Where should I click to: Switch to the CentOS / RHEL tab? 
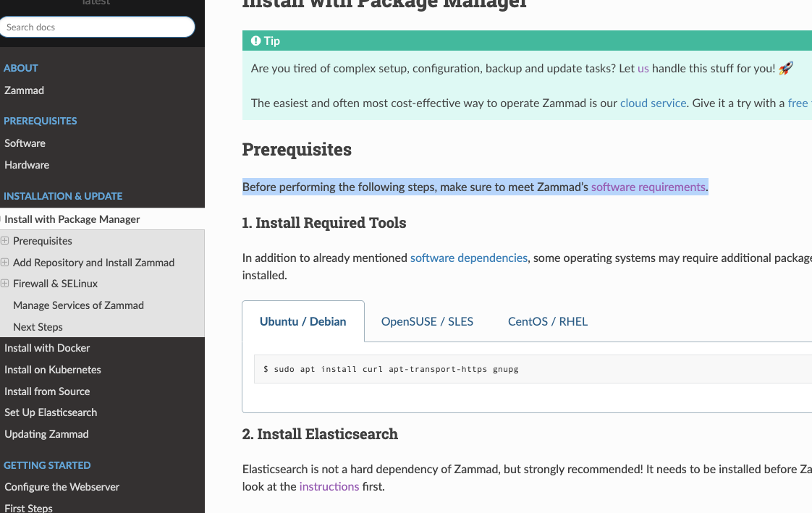[x=548, y=321]
